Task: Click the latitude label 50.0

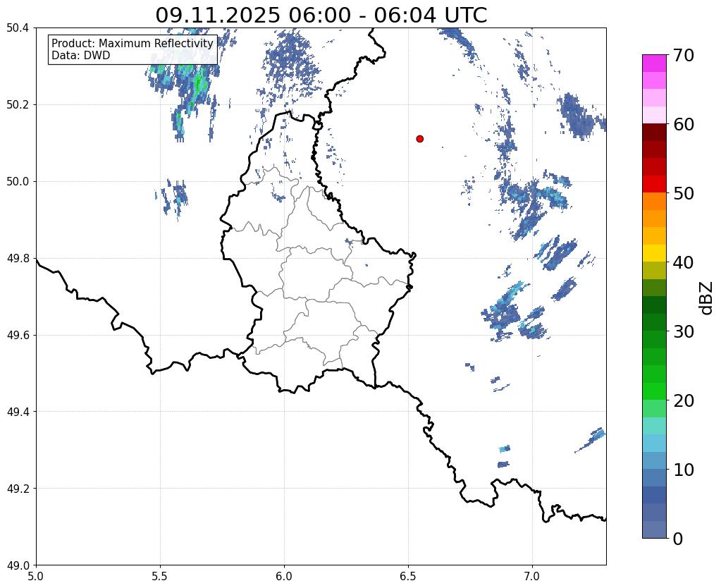Action: click(18, 182)
